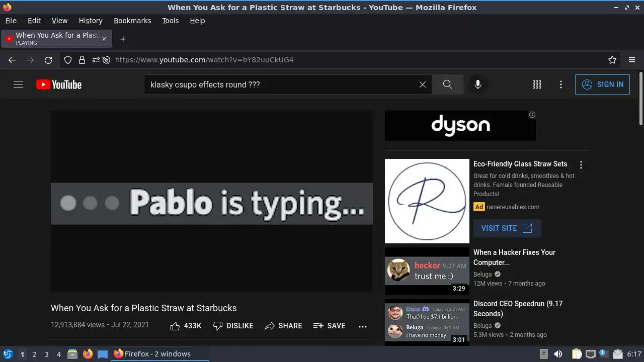This screenshot has width=644, height=362.
Task: Open file manager from taskbar
Action: (x=72, y=354)
